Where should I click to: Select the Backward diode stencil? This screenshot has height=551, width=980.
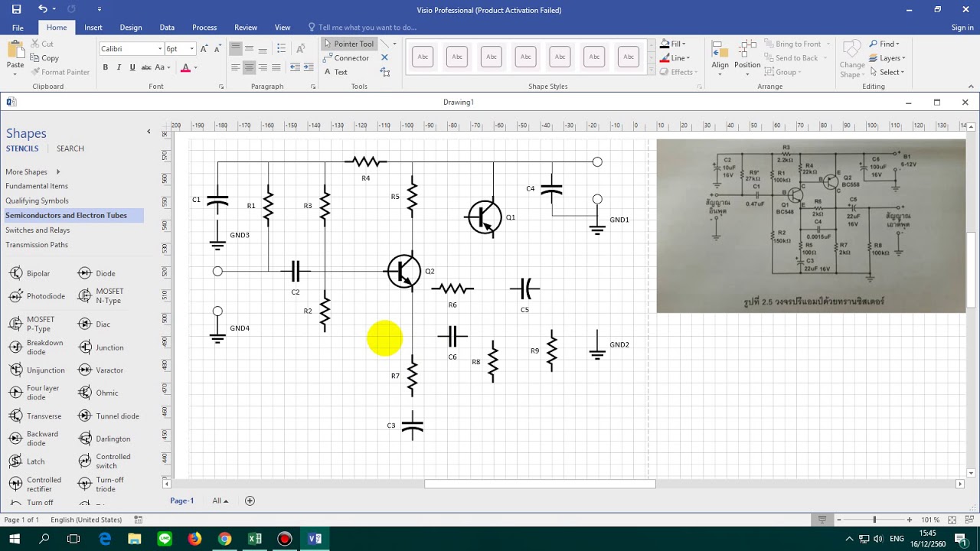pos(33,439)
